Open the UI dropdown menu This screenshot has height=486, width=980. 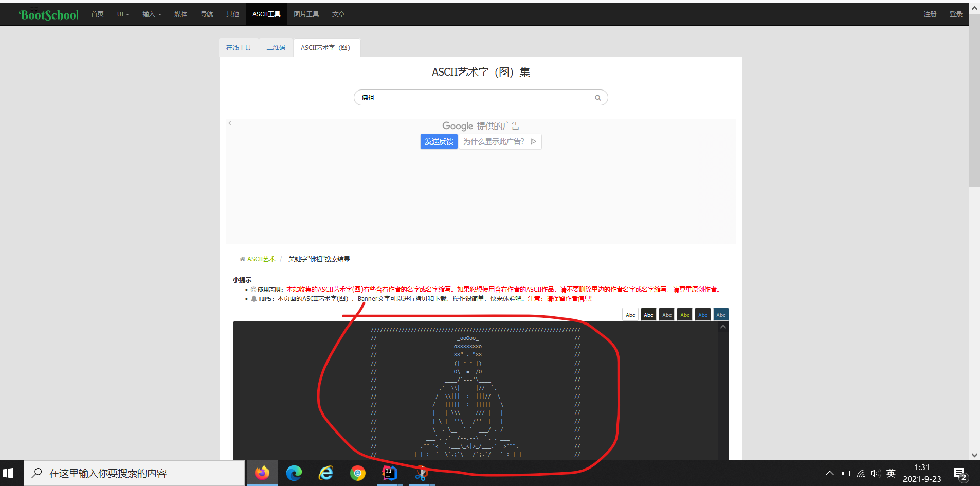click(x=123, y=14)
